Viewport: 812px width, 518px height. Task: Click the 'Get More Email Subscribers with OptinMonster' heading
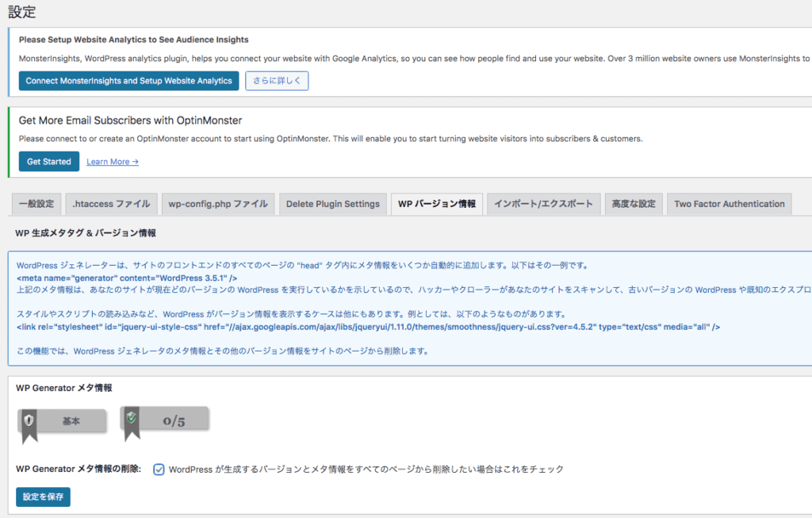pos(131,121)
